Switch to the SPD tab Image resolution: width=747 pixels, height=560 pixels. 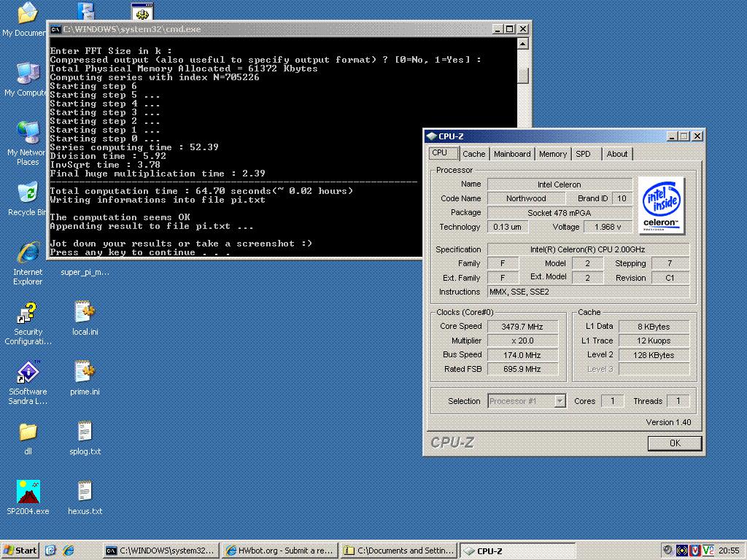(x=584, y=155)
